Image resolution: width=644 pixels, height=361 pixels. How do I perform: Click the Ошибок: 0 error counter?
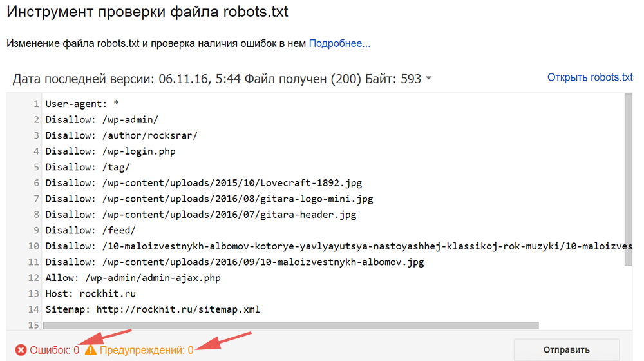point(54,350)
